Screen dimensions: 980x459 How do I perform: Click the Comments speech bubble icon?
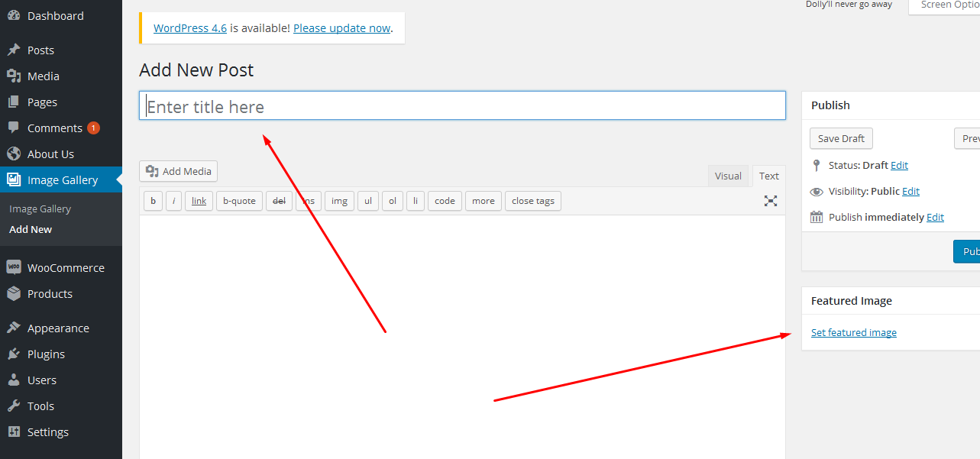[14, 128]
